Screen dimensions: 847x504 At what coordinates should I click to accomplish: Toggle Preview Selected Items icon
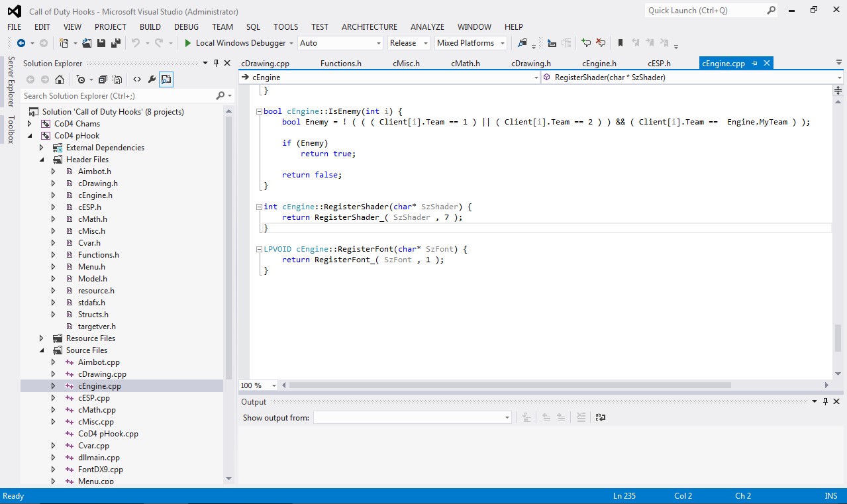click(166, 79)
